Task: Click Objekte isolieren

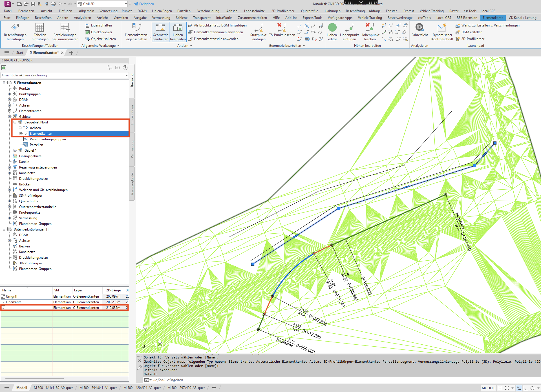Action: click(100, 39)
